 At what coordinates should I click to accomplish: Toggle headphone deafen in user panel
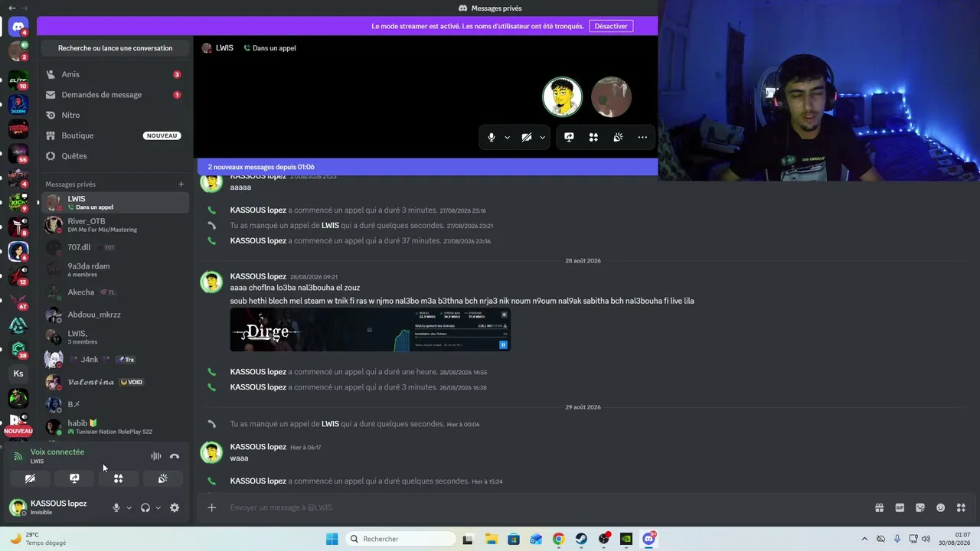[x=145, y=507]
